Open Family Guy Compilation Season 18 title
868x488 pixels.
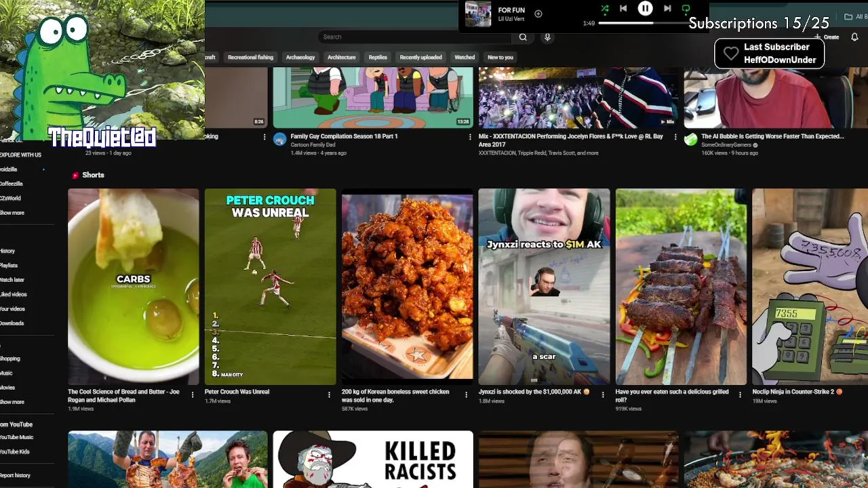(344, 136)
